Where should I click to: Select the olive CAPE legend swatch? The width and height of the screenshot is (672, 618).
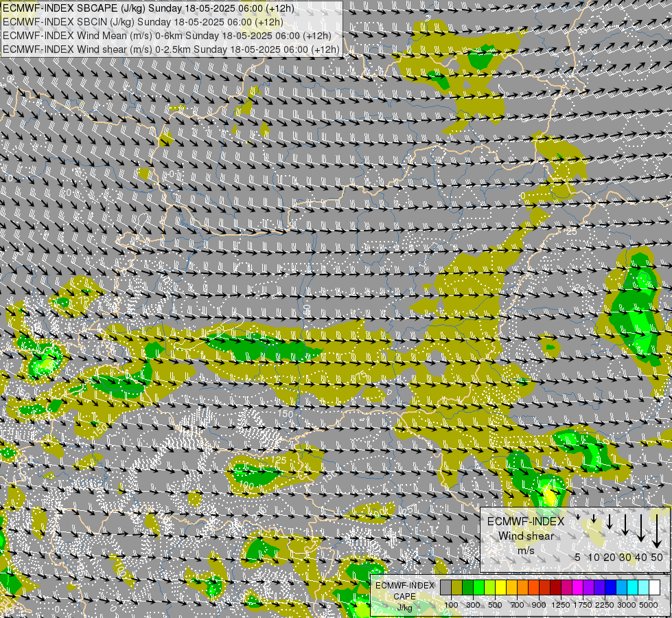(x=457, y=587)
